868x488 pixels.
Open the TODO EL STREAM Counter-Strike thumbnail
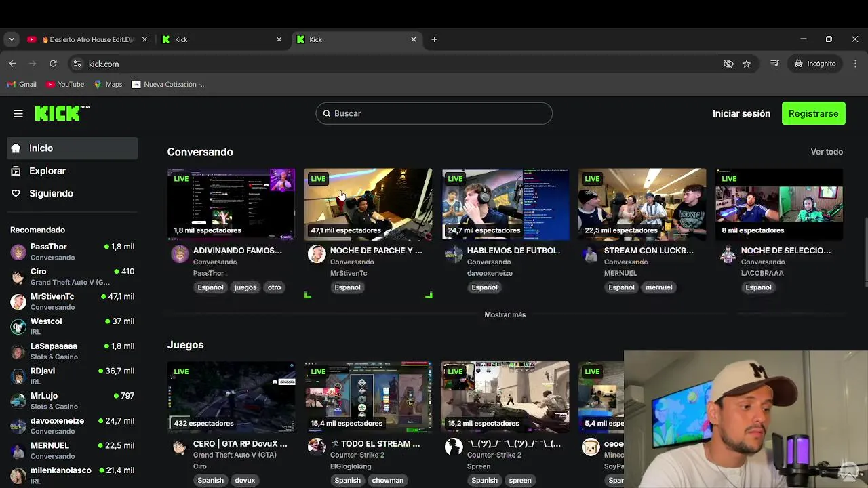[368, 397]
